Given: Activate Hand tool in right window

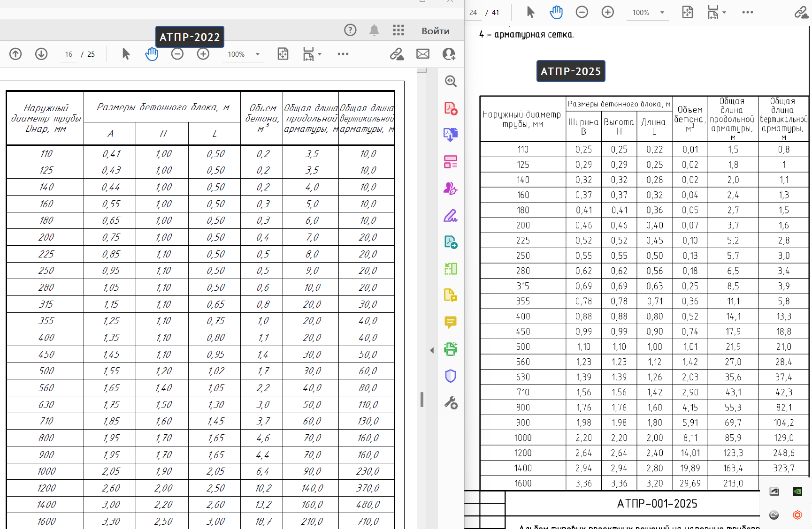Looking at the screenshot, I should tap(556, 12).
